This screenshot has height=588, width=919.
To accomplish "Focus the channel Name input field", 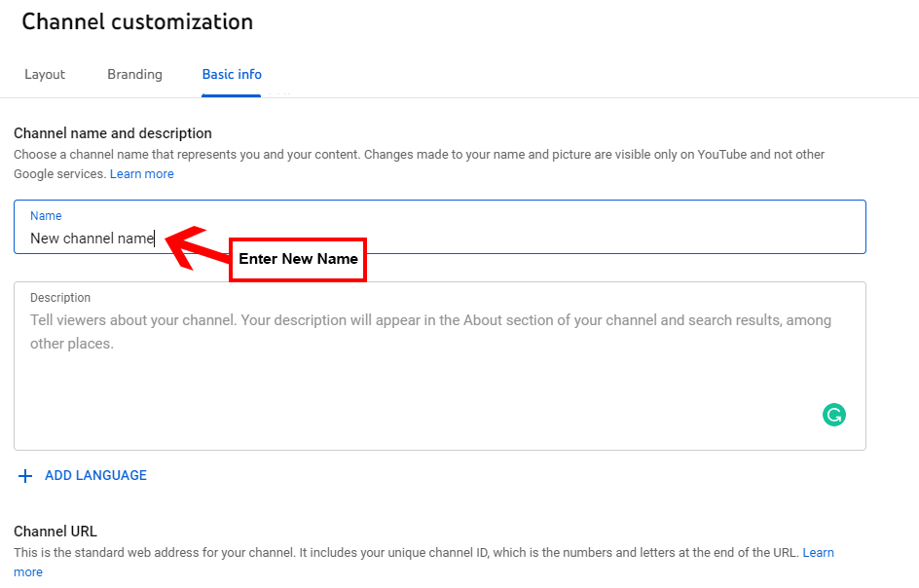I will click(440, 227).
